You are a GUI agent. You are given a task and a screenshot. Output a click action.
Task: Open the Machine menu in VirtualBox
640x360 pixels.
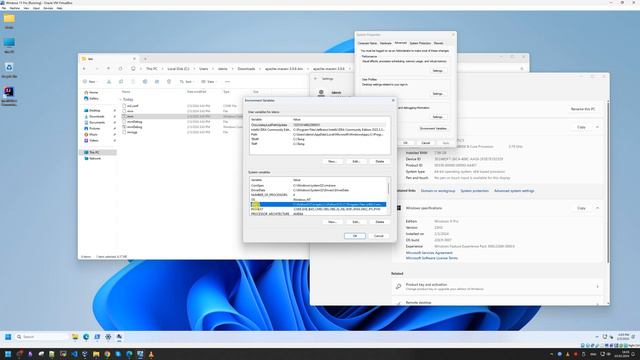tap(15, 8)
